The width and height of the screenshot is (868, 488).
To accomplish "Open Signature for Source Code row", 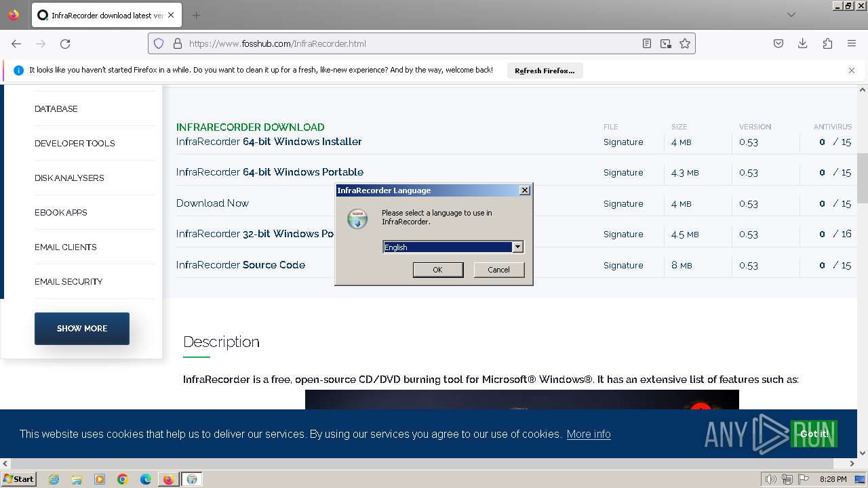I will [623, 266].
